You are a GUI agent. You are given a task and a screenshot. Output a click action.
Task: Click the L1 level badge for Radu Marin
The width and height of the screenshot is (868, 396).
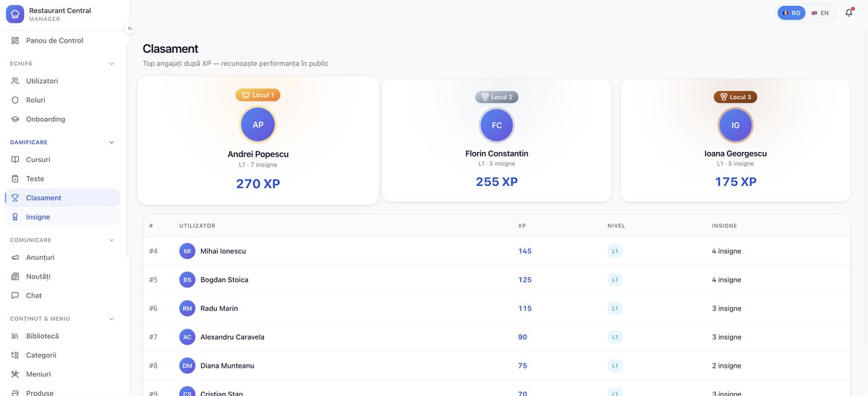(615, 308)
